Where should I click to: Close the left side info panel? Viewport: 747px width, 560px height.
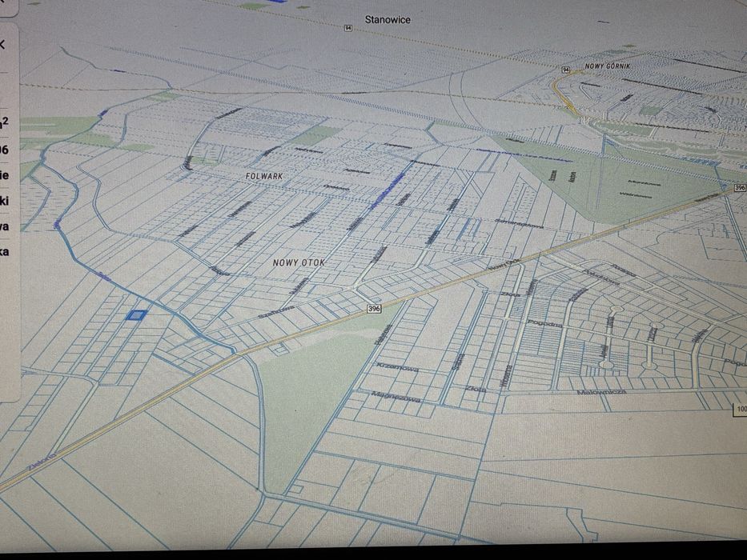click(2, 46)
